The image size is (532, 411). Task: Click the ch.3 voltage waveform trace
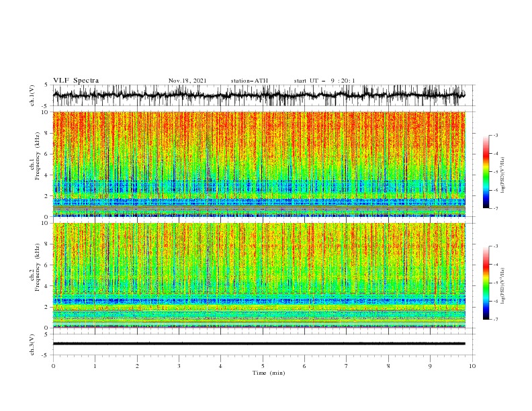click(259, 344)
